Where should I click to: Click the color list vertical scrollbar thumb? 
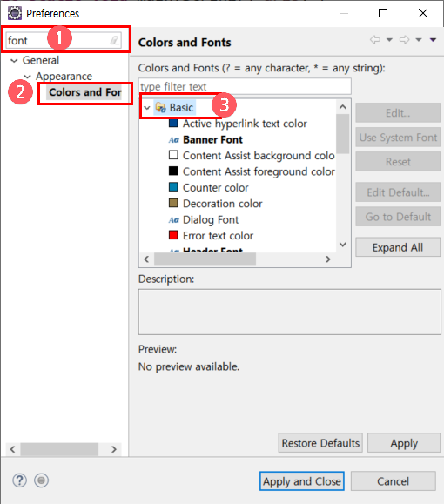(x=343, y=134)
